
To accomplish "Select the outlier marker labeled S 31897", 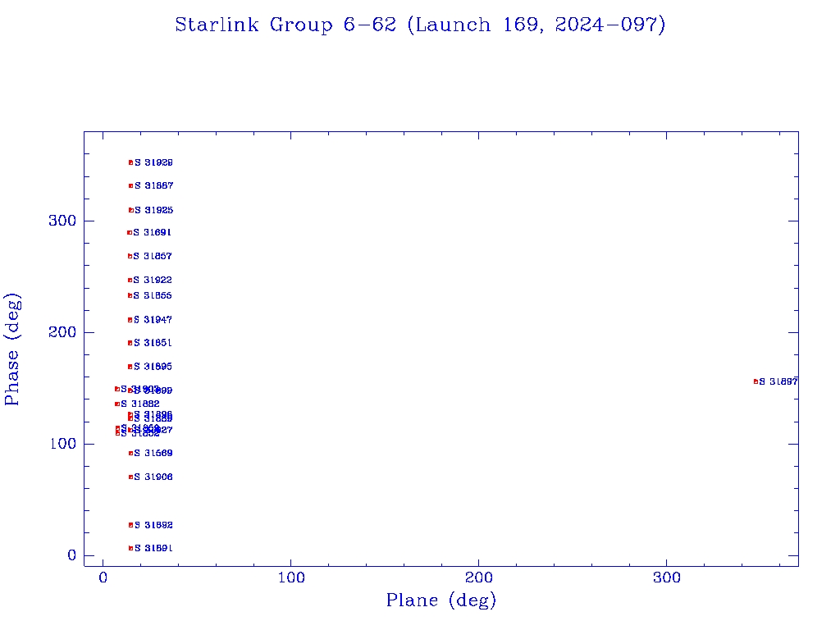I will 756,381.
